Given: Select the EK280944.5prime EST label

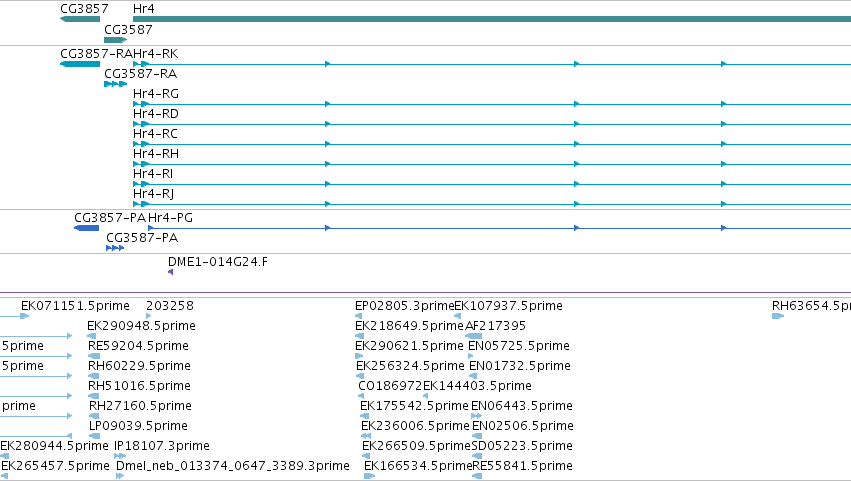Looking at the screenshot, I should (x=54, y=446).
